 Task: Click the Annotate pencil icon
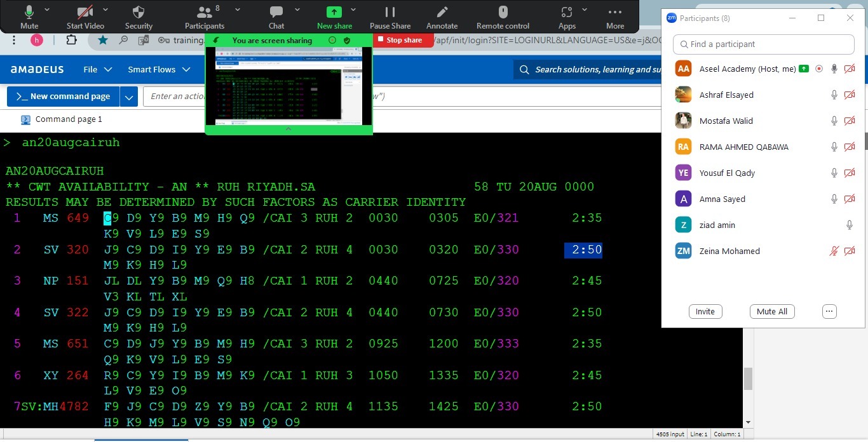pos(442,13)
